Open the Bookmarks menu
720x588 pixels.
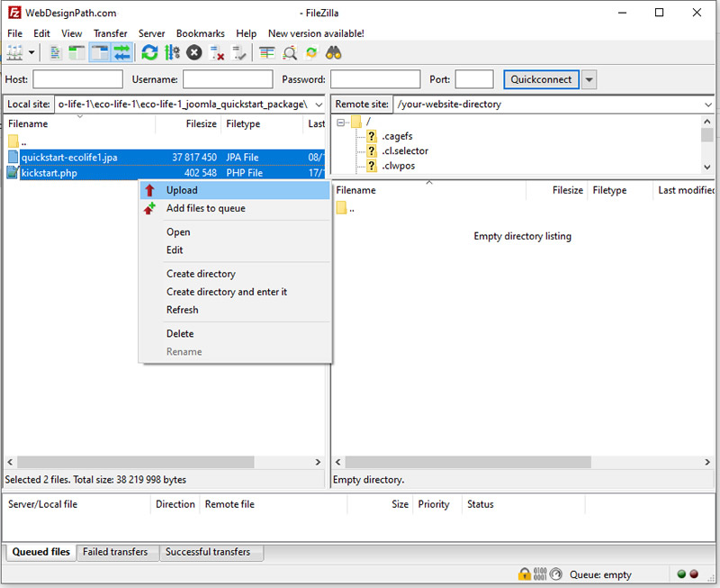[x=200, y=33]
